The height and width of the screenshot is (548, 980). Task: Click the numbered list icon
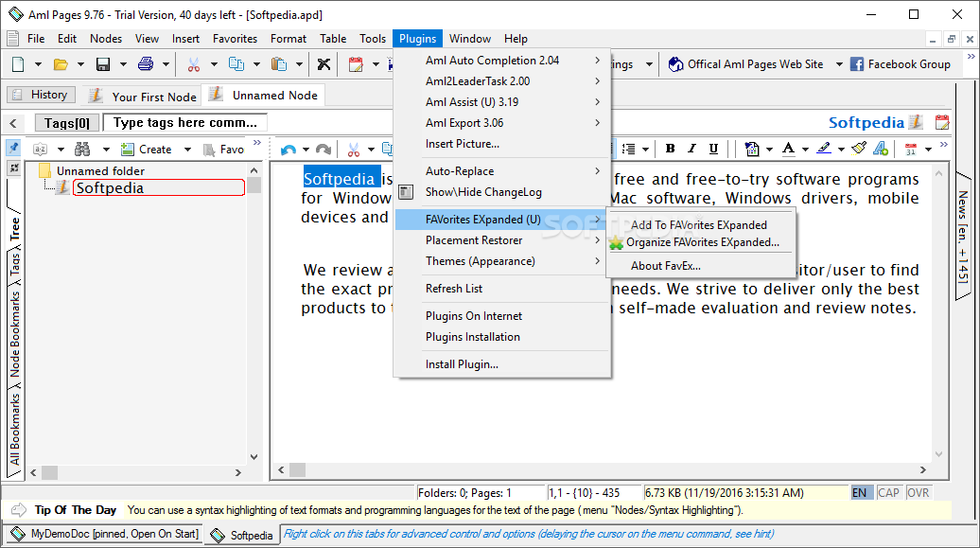[x=629, y=149]
